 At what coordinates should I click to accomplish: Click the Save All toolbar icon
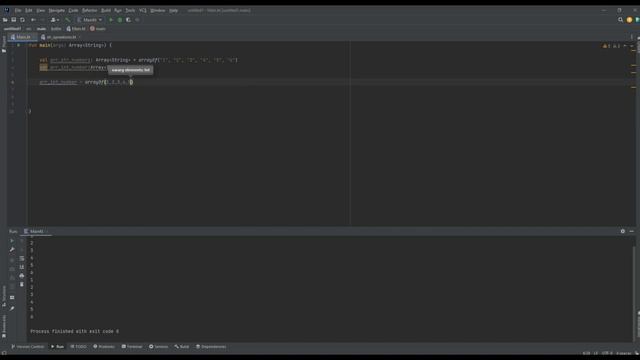tap(13, 20)
